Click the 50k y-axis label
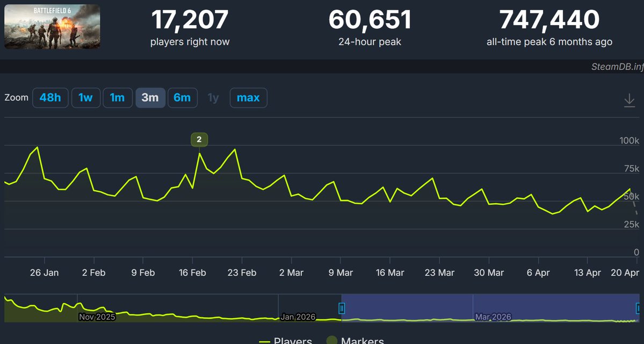 (631, 197)
